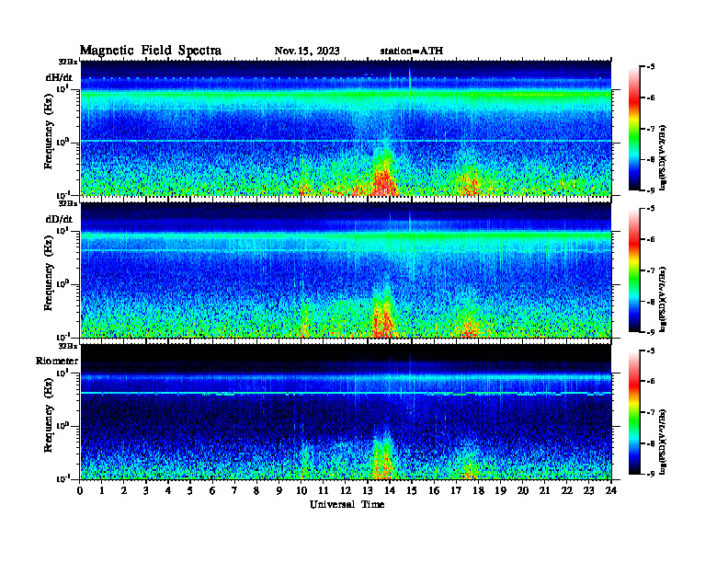
Task: Click the -7 tick on Riometer color scale
Action: click(x=650, y=412)
